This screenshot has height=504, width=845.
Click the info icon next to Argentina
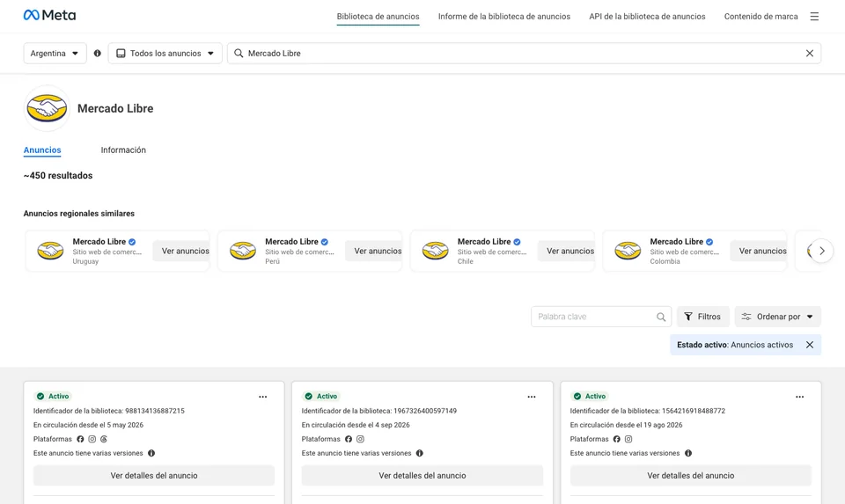(98, 54)
